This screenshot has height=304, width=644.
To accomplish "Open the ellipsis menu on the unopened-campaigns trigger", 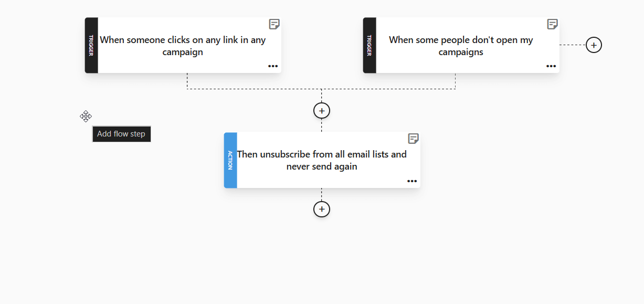I will [551, 66].
